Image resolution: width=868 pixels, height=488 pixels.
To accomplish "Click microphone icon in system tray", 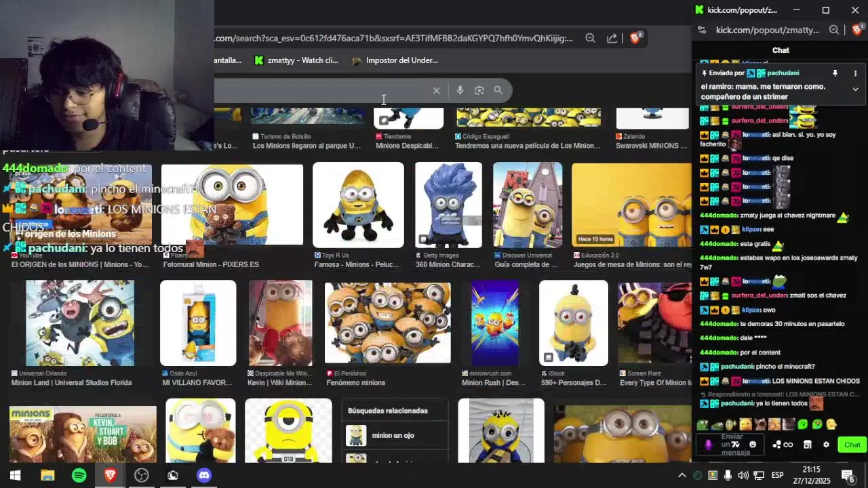I will click(728, 475).
